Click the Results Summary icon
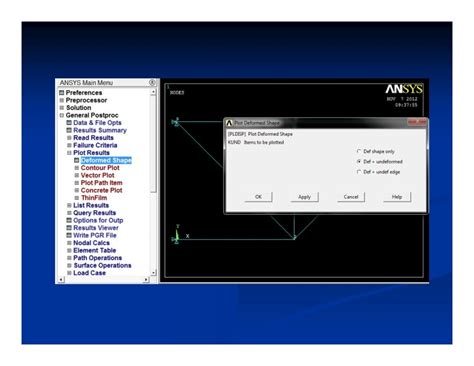Viewport: 474px width, 366px height. [x=69, y=130]
